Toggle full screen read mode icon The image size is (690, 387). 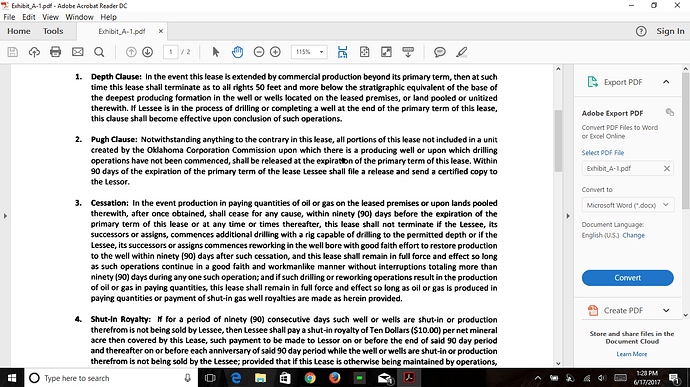[386, 52]
